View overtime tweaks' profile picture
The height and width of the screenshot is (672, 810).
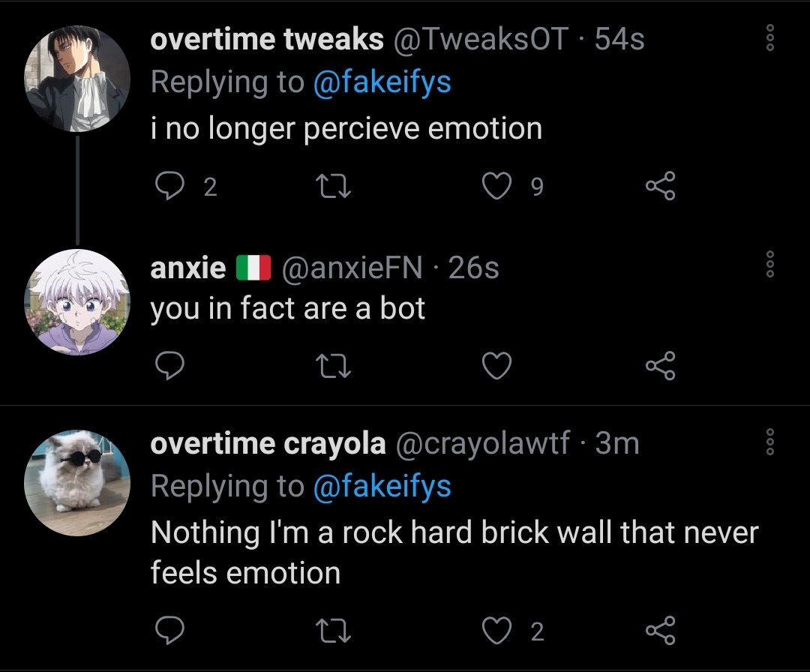coord(78,78)
